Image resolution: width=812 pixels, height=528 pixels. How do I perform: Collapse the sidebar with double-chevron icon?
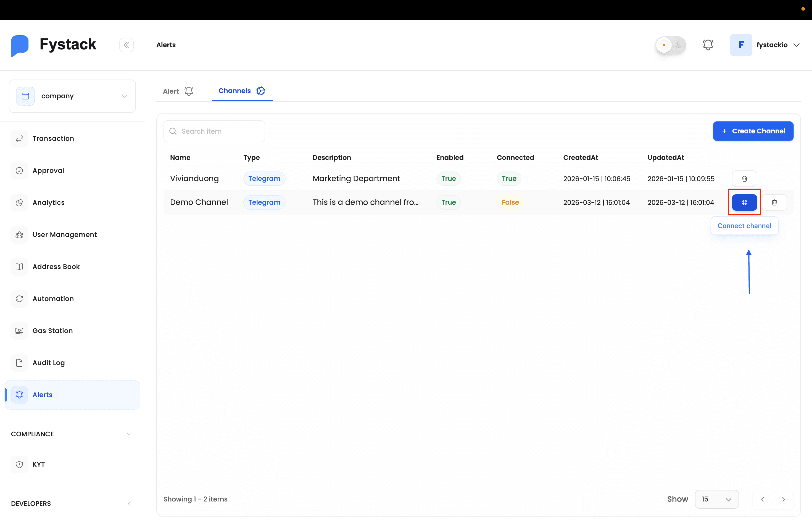coord(126,45)
